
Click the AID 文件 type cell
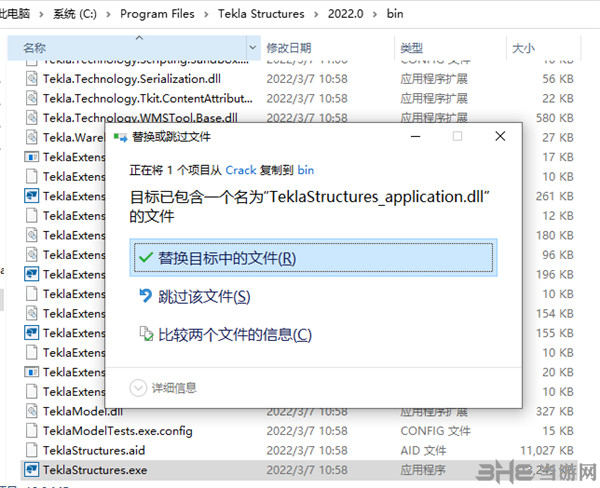[x=423, y=450]
